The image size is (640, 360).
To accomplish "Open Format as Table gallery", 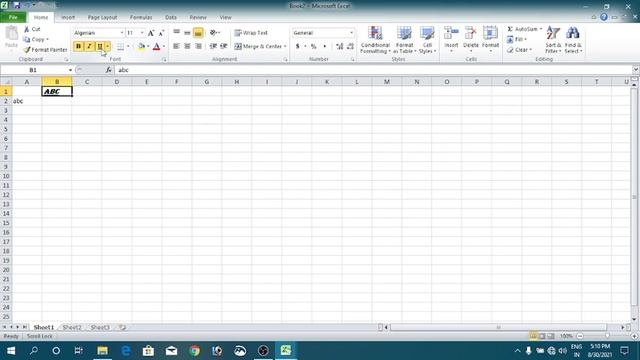I will pyautogui.click(x=404, y=40).
